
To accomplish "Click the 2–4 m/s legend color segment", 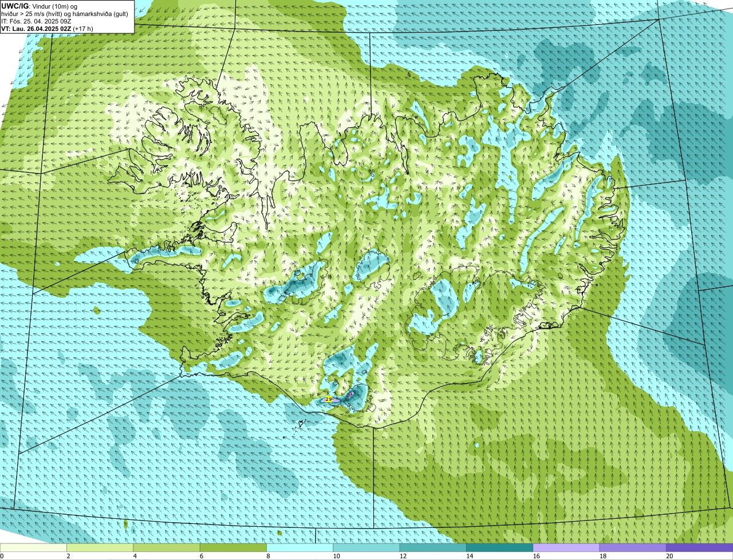I will click(x=100, y=548).
